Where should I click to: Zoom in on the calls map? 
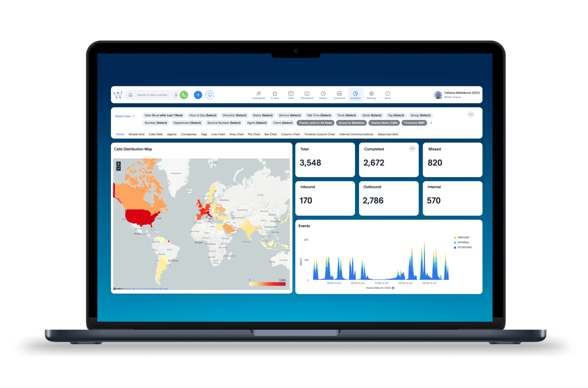coord(118,164)
